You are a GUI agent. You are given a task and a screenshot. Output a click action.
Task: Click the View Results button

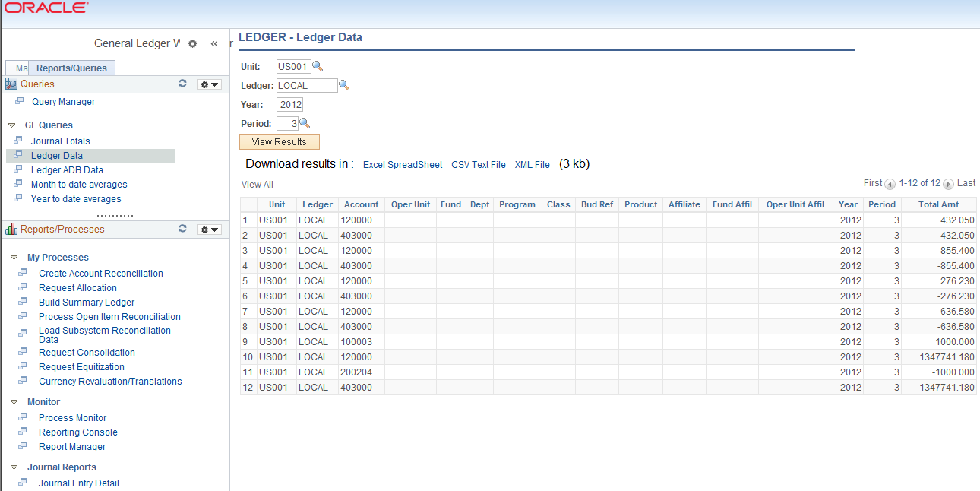pyautogui.click(x=279, y=141)
